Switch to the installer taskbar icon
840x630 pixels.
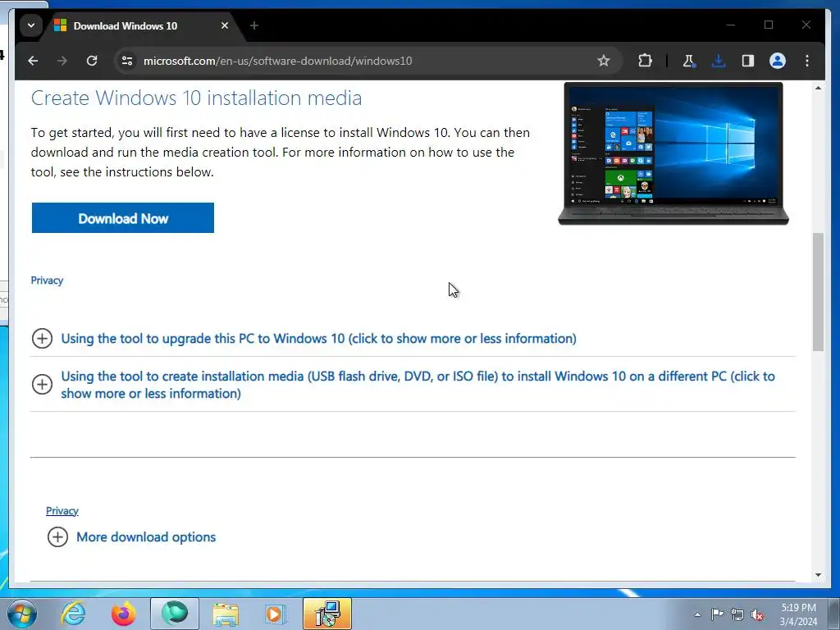327,614
